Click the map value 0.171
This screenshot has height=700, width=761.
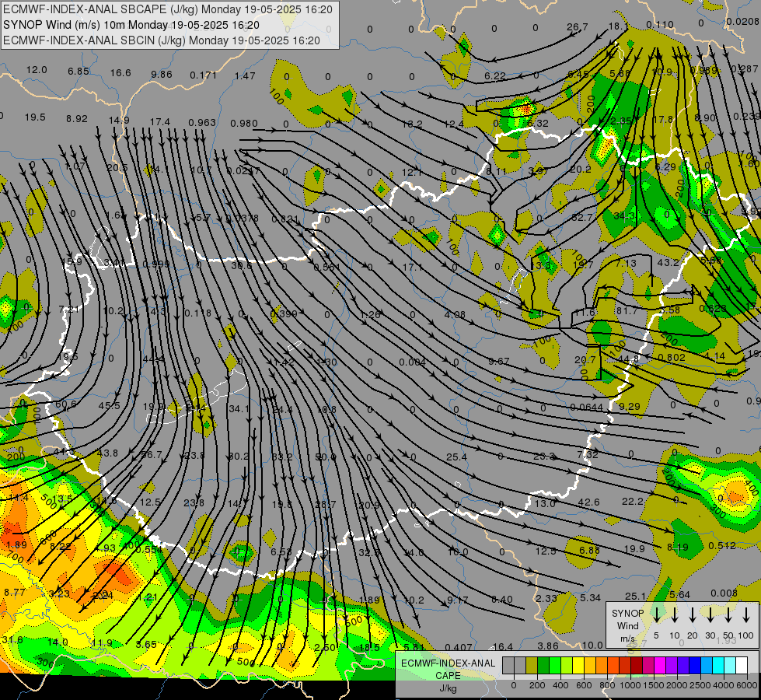204,75
